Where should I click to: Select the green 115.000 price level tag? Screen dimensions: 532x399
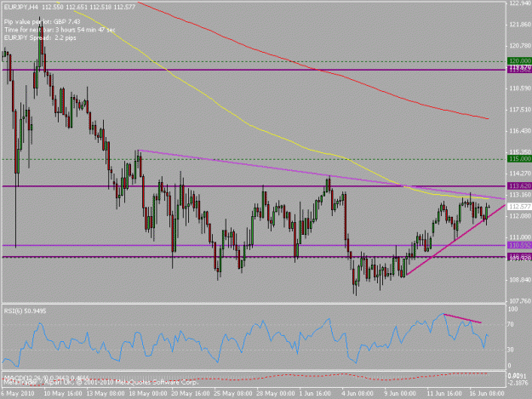coord(519,159)
